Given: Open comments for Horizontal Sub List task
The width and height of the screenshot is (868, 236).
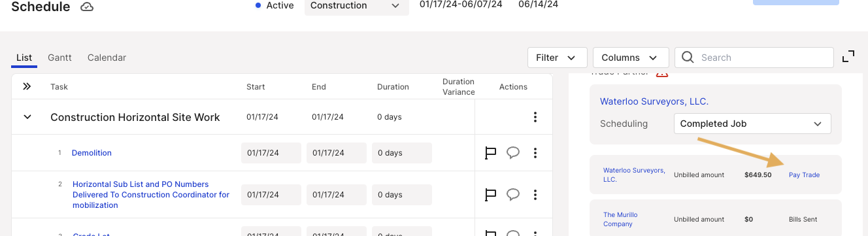Looking at the screenshot, I should 513,195.
